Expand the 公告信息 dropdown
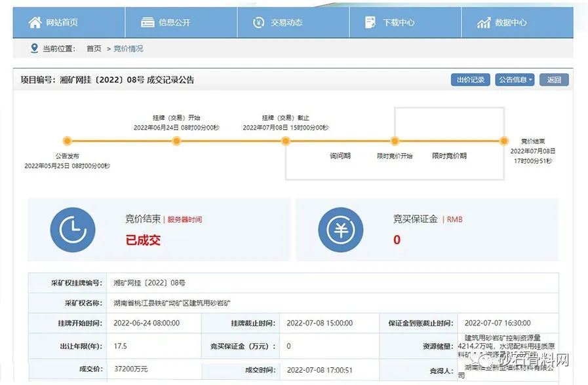Image resolution: width=588 pixels, height=385 pixels. click(515, 80)
